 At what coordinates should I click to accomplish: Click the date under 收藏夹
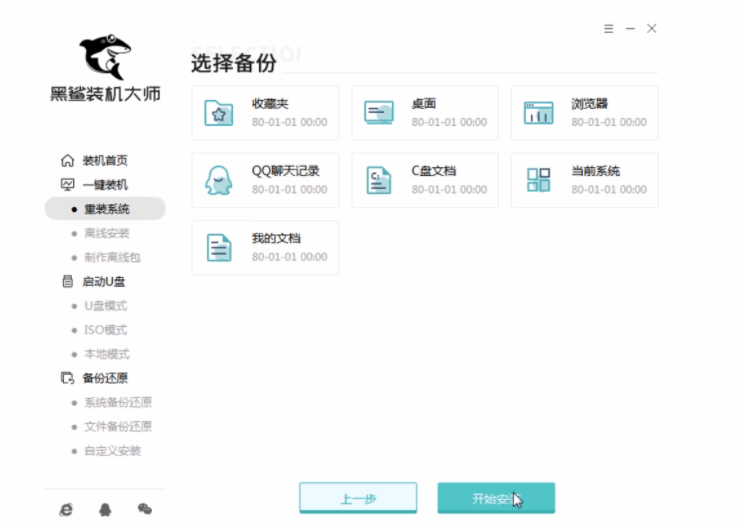[289, 122]
